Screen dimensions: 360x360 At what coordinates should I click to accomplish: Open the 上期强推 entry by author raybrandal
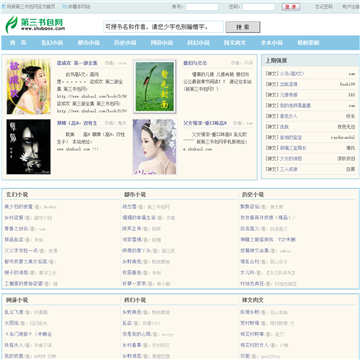[x=291, y=137]
